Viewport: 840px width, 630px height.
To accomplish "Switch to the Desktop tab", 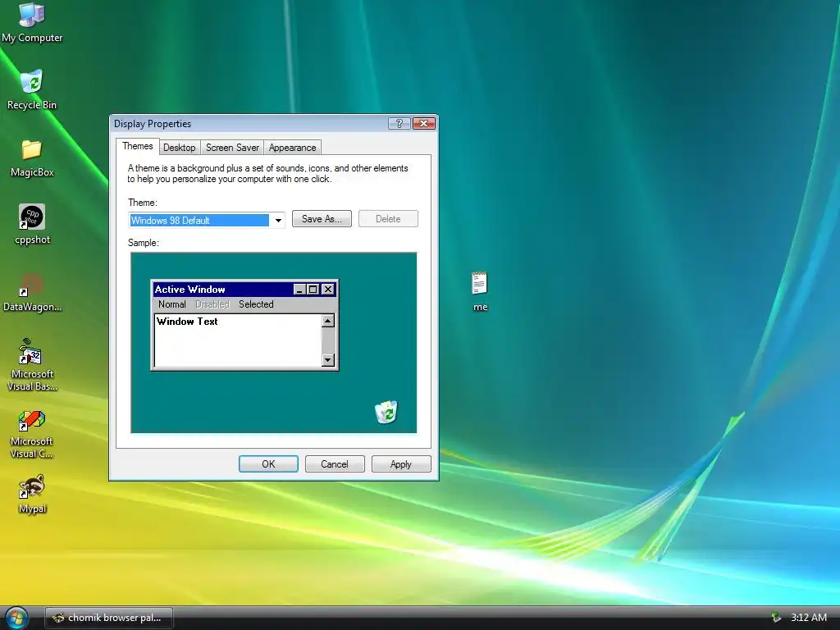I will [x=179, y=148].
